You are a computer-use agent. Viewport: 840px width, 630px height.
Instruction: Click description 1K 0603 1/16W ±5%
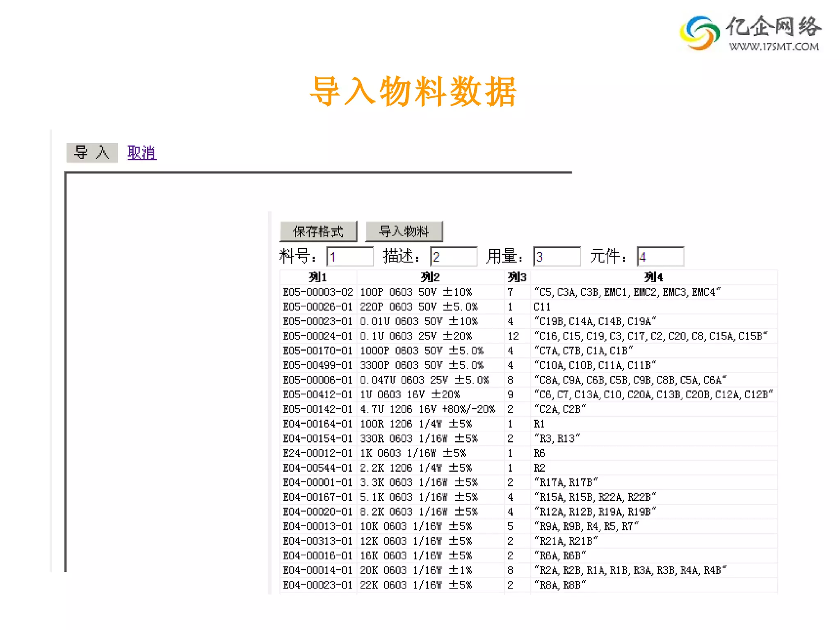(x=431, y=453)
